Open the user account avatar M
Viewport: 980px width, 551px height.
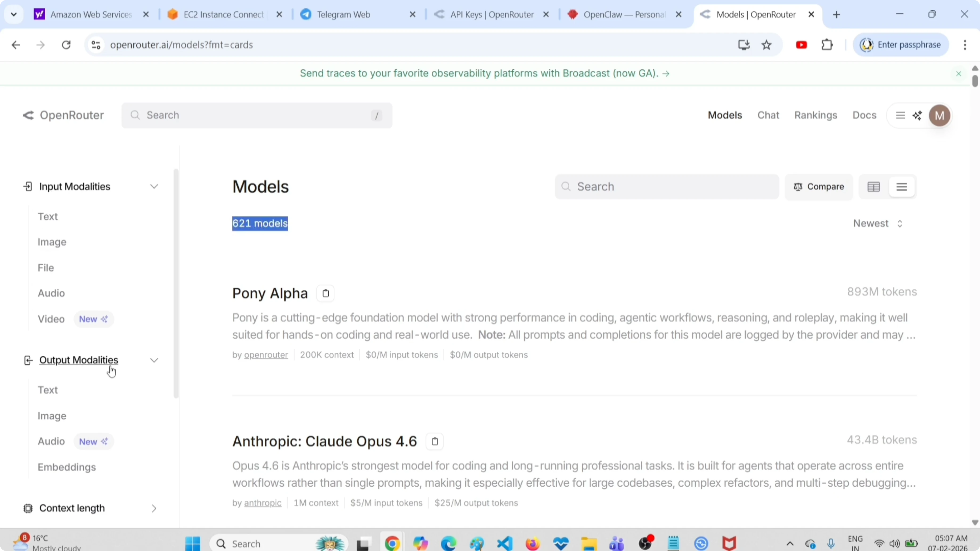click(940, 115)
